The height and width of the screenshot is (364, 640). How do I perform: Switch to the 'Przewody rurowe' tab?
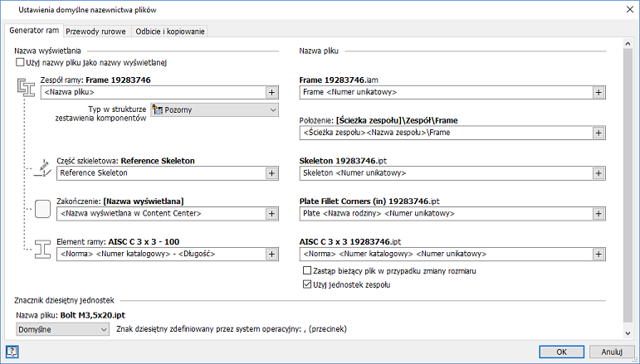95,32
